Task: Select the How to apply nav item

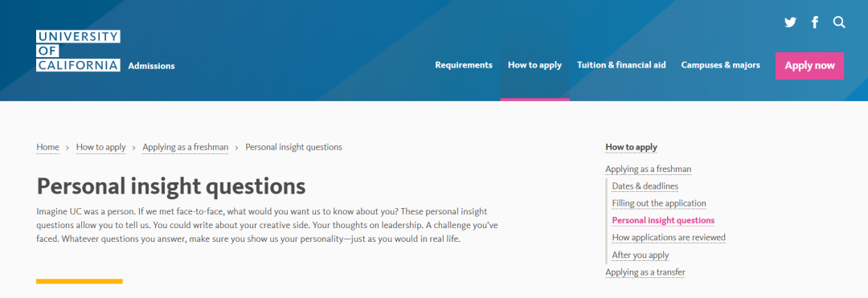Action: (534, 65)
